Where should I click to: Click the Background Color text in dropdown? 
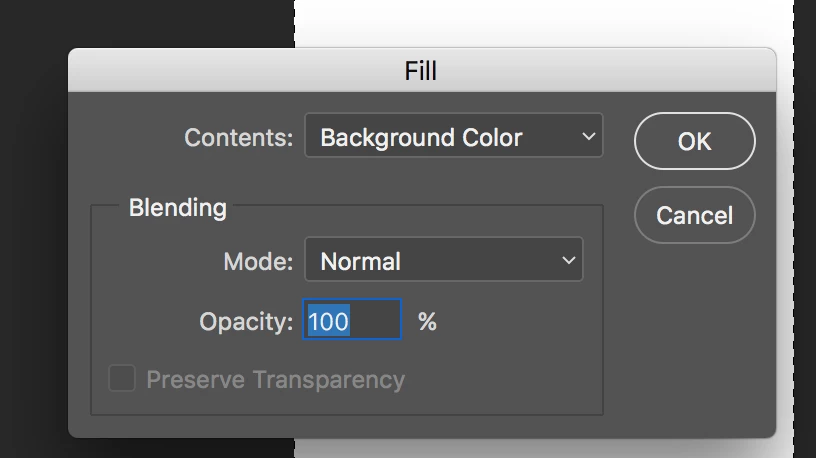pyautogui.click(x=422, y=138)
